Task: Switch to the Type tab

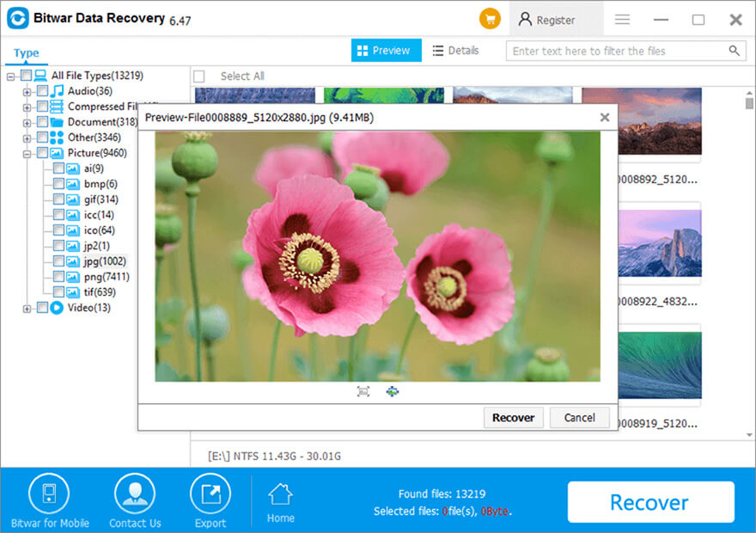Action: (27, 53)
